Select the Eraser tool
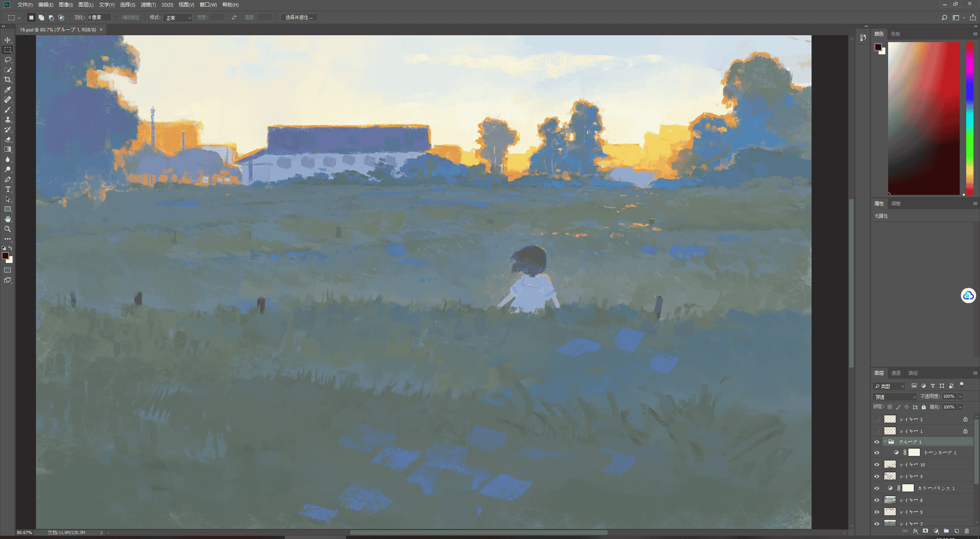 pos(8,139)
